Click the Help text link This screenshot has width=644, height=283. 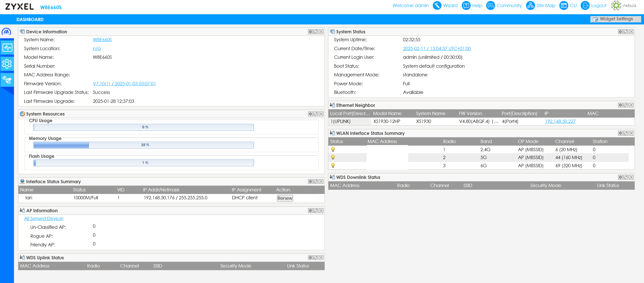477,6
